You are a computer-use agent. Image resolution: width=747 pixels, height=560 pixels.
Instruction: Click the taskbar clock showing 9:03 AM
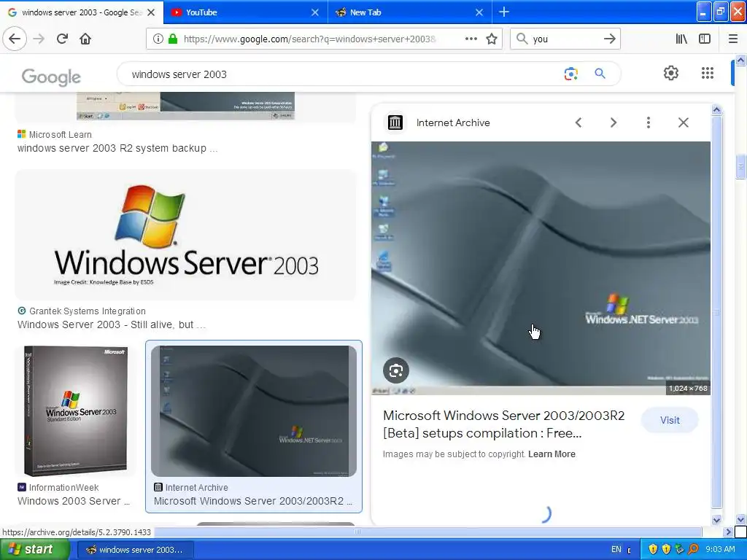point(720,550)
